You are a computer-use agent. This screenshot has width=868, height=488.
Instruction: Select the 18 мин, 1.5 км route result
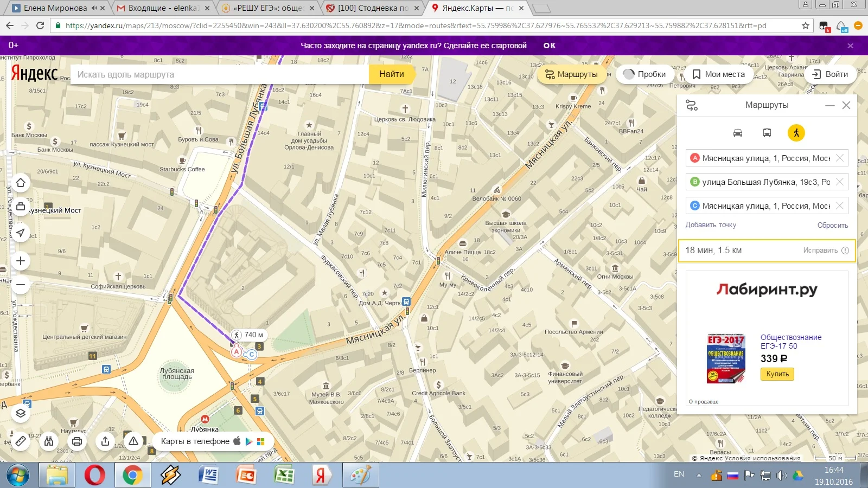tap(767, 251)
